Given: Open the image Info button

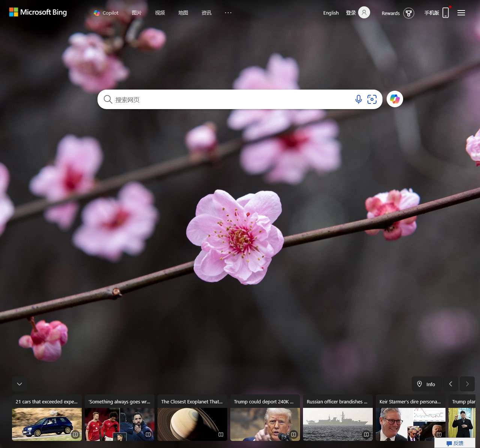Looking at the screenshot, I should click(x=426, y=384).
